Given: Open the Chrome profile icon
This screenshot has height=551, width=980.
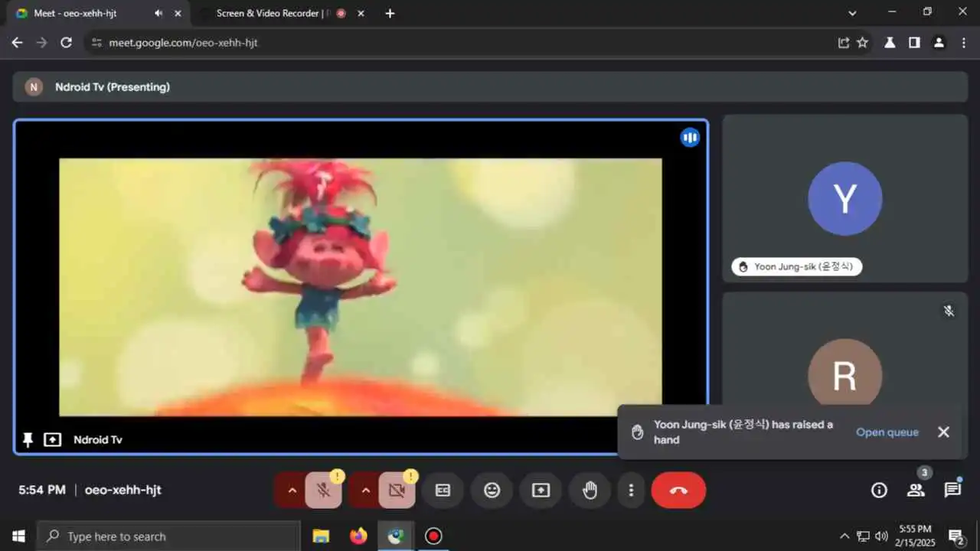Looking at the screenshot, I should click(939, 43).
